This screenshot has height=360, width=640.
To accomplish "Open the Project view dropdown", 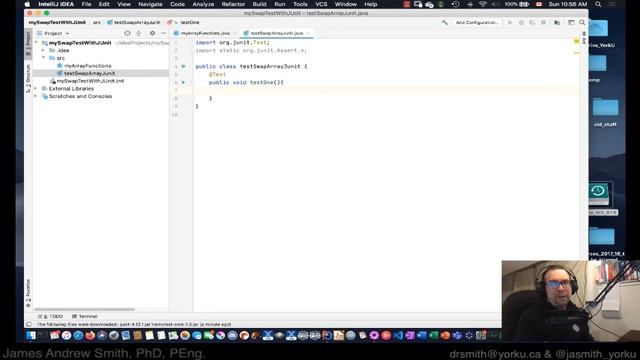I will (53, 33).
